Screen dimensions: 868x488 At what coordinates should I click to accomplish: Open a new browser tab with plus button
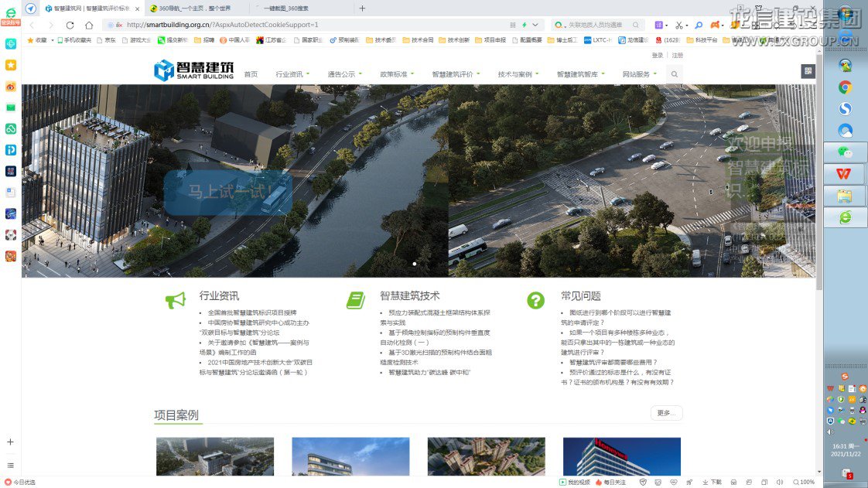pyautogui.click(x=362, y=9)
